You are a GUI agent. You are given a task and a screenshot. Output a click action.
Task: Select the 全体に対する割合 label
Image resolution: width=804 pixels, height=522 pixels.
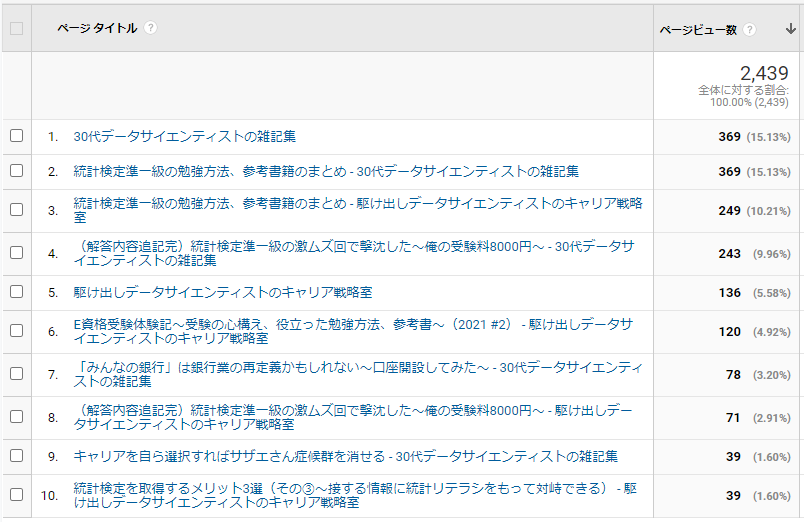coord(743,90)
